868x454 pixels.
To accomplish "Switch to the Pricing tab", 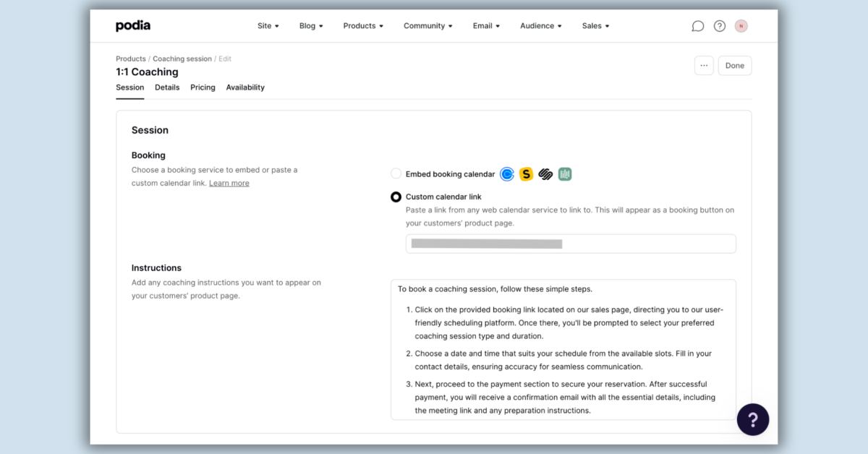I will coord(203,87).
